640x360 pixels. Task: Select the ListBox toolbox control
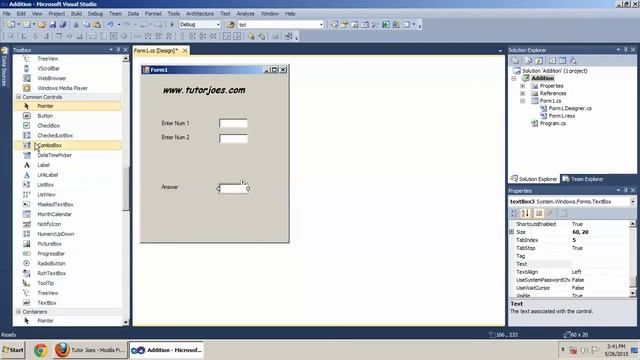click(x=45, y=184)
